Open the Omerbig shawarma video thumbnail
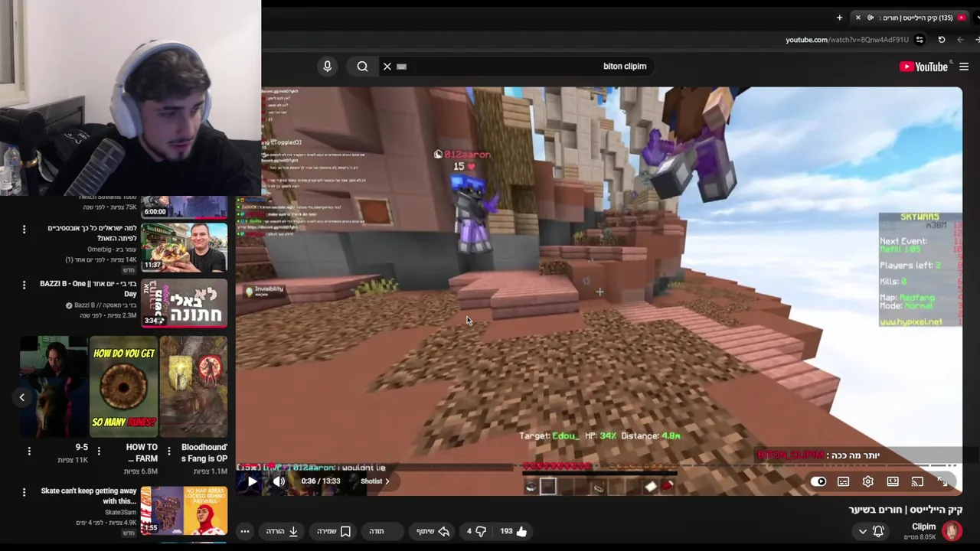Image resolution: width=980 pixels, height=551 pixels. point(185,248)
